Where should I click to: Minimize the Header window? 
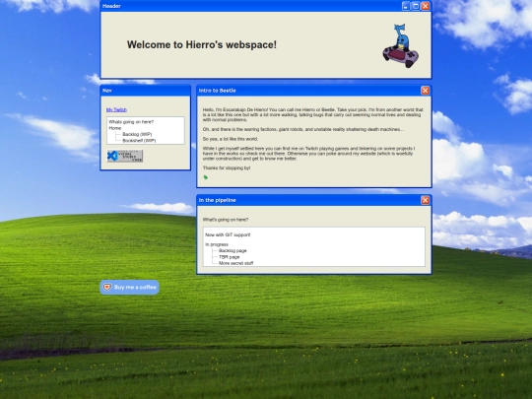tap(406, 6)
